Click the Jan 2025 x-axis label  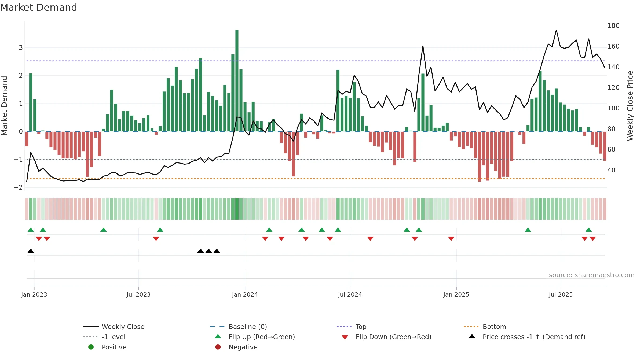(456, 294)
